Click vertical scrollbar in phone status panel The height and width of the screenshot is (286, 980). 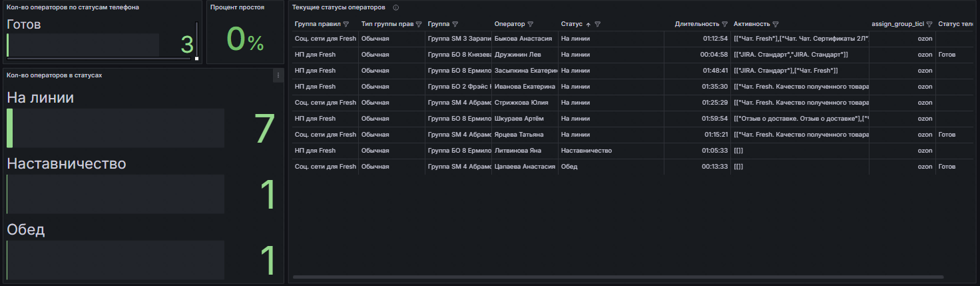tap(196, 40)
